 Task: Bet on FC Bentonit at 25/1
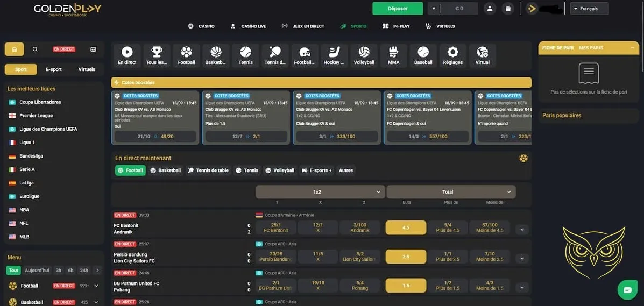[276, 227]
